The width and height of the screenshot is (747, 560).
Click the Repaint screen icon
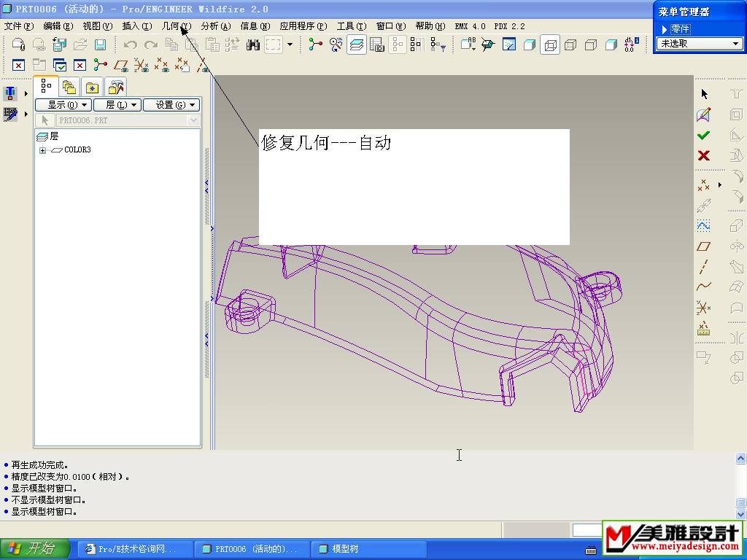click(x=508, y=44)
